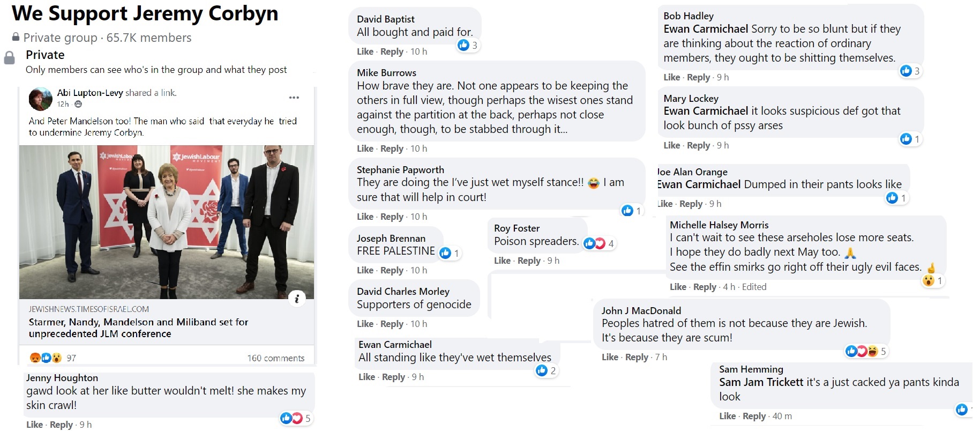
Task: Click the small padlock beside "Private group"
Action: pyautogui.click(x=16, y=38)
